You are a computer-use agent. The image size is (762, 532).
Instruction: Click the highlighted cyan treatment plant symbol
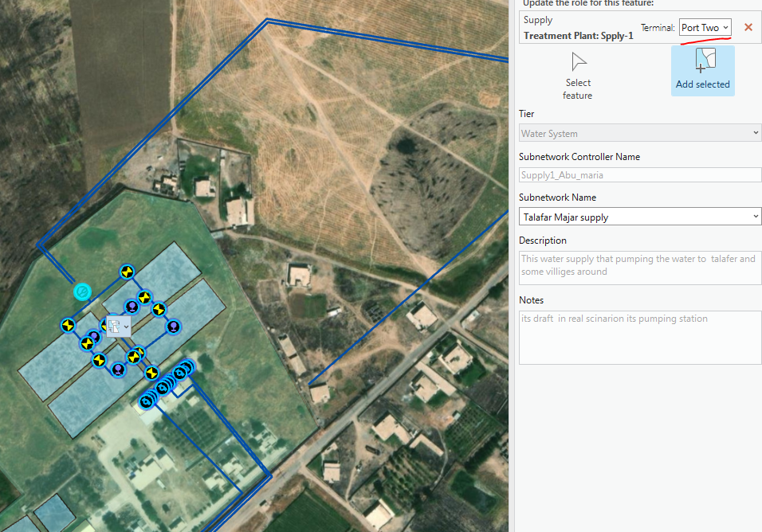click(x=82, y=292)
